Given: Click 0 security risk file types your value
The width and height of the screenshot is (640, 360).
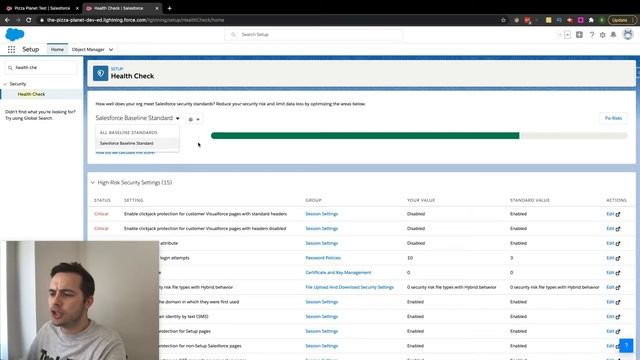Looking at the screenshot, I should pyautogui.click(x=451, y=287).
